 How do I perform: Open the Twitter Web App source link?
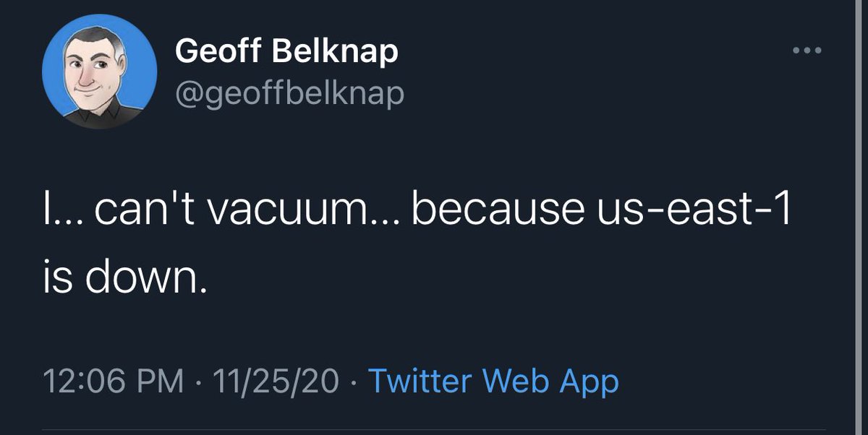click(493, 380)
